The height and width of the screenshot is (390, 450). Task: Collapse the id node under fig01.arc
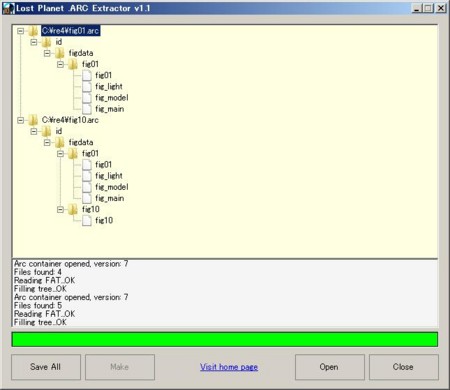point(34,42)
